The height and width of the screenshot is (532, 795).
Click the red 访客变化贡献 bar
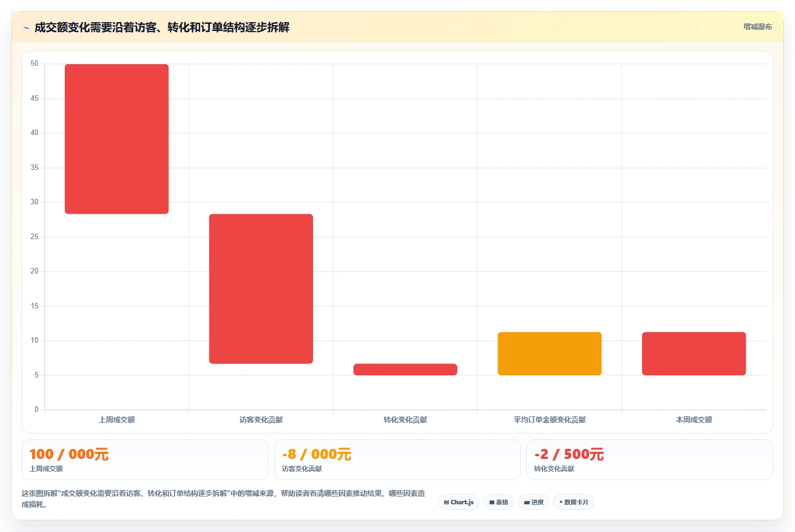point(261,289)
